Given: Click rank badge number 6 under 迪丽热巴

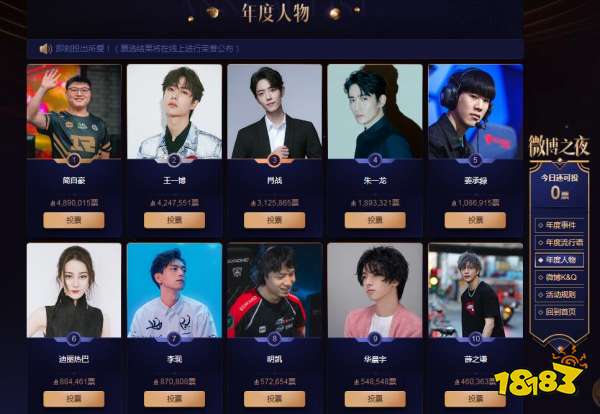Looking at the screenshot, I should point(73,339).
